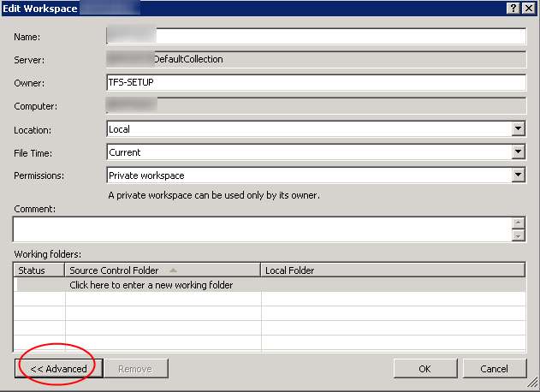Click the help question mark button in title bar
Screen dimensions: 540x392
click(514, 8)
